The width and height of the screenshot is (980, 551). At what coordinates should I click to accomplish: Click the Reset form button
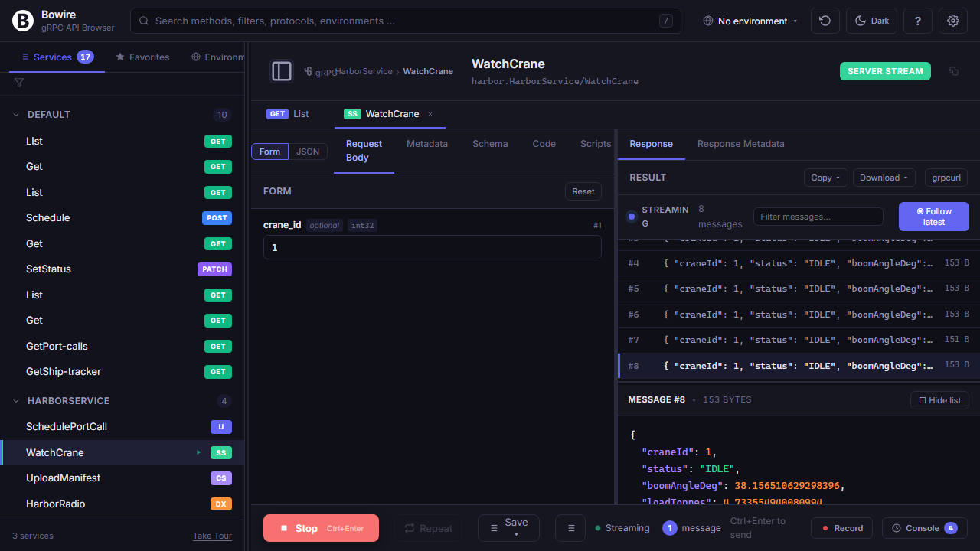(583, 191)
